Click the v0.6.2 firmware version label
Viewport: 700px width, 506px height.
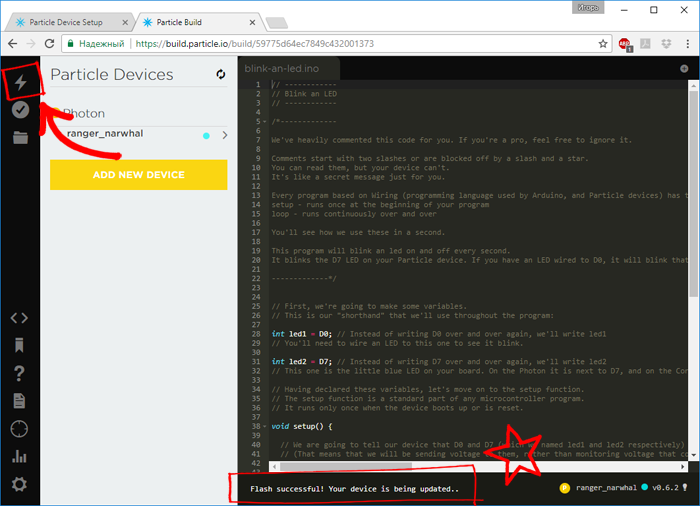click(x=665, y=488)
